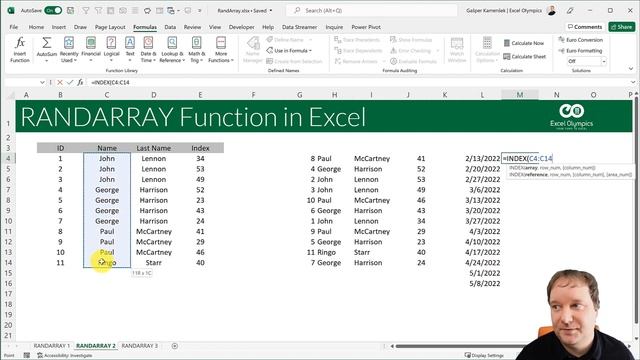640x360 pixels.
Task: Open Logical functions list
Action: pos(111,49)
